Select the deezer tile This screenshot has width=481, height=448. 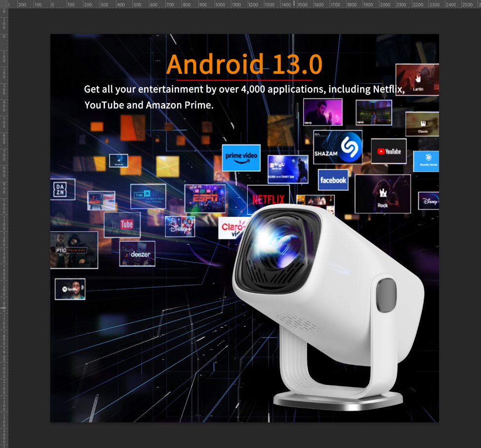pos(137,254)
